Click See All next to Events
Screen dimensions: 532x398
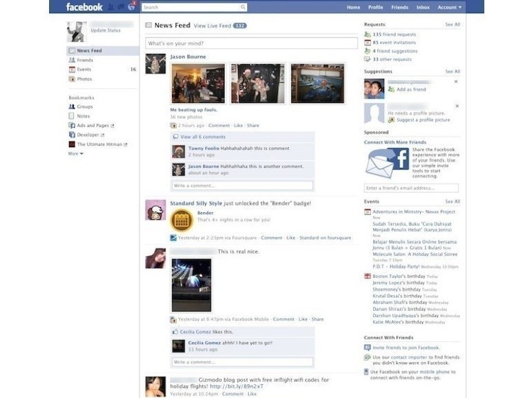(x=453, y=202)
